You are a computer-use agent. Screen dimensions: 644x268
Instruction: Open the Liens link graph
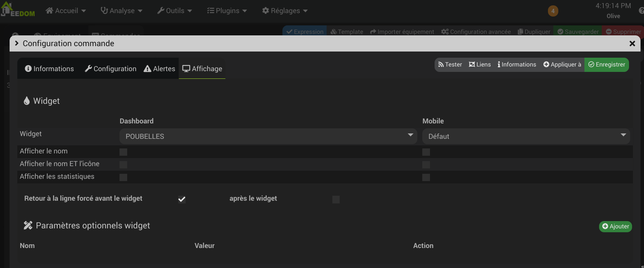coord(480,65)
